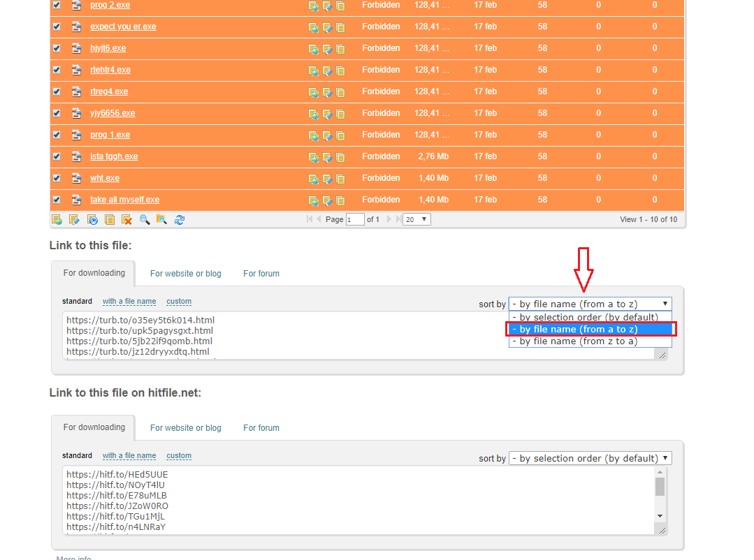754x560 pixels.
Task: Open the hitfile sort by dropdown
Action: point(590,458)
